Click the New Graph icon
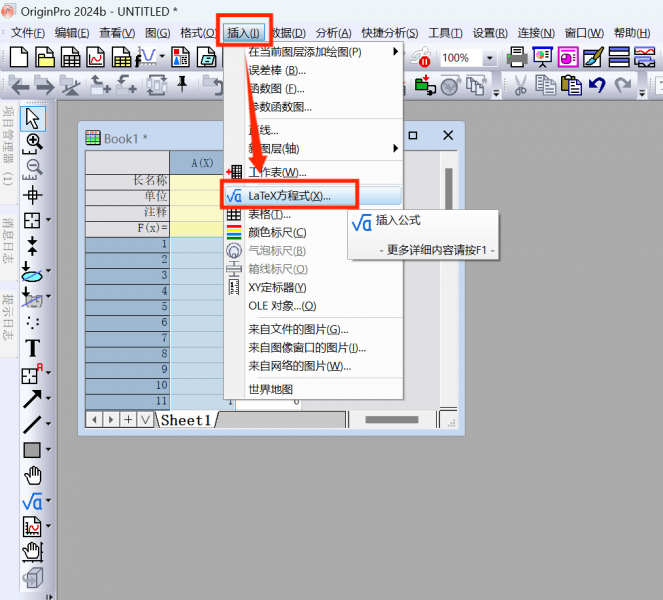663x600 pixels. click(x=96, y=58)
